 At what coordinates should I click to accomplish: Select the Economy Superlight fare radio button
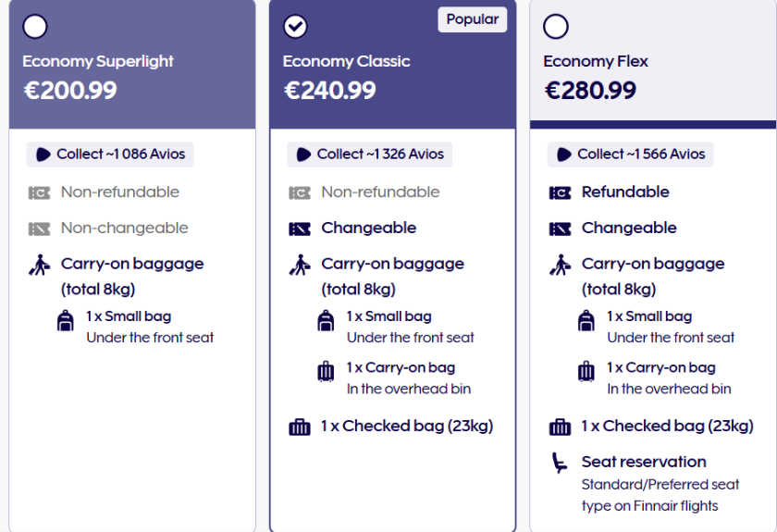tap(35, 27)
